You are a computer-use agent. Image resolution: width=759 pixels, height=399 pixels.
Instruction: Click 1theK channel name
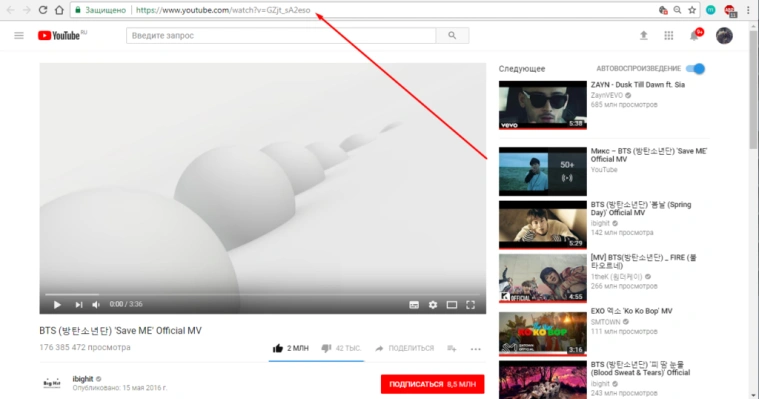point(616,276)
